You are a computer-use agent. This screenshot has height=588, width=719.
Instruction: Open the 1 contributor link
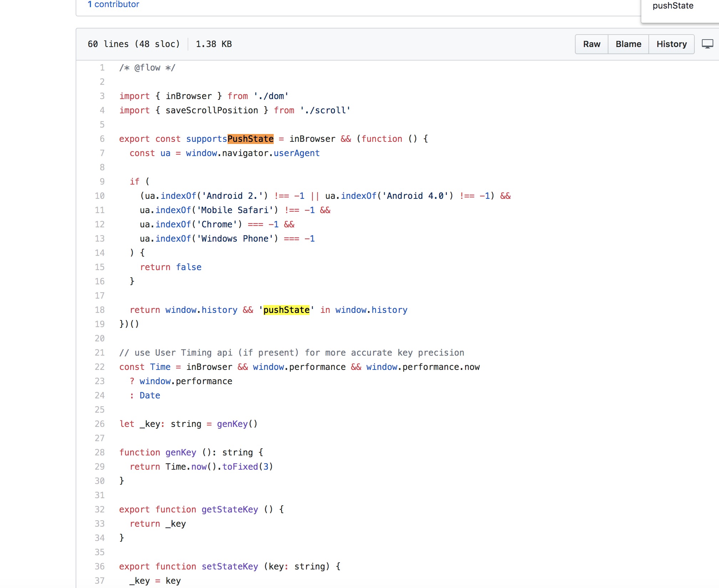[113, 4]
